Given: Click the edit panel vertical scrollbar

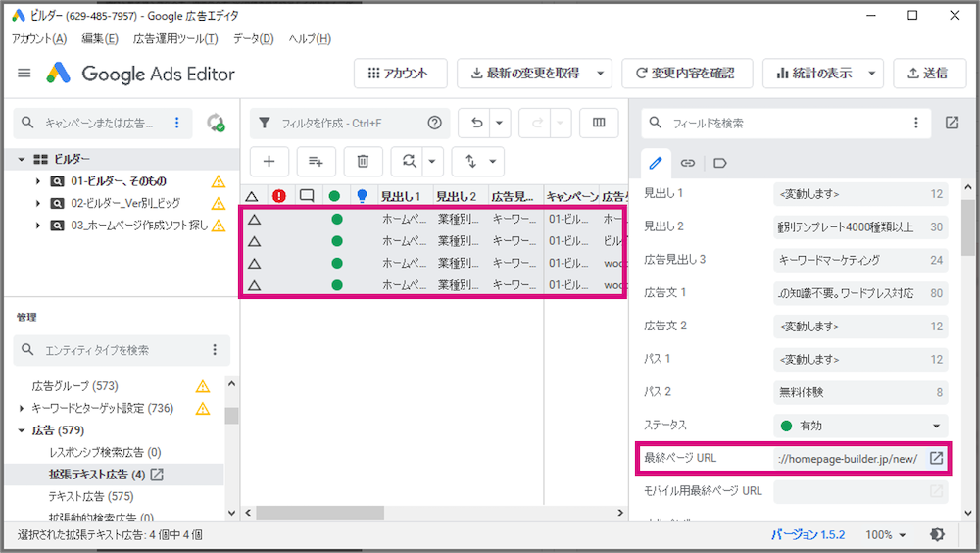Looking at the screenshot, I should (967, 227).
